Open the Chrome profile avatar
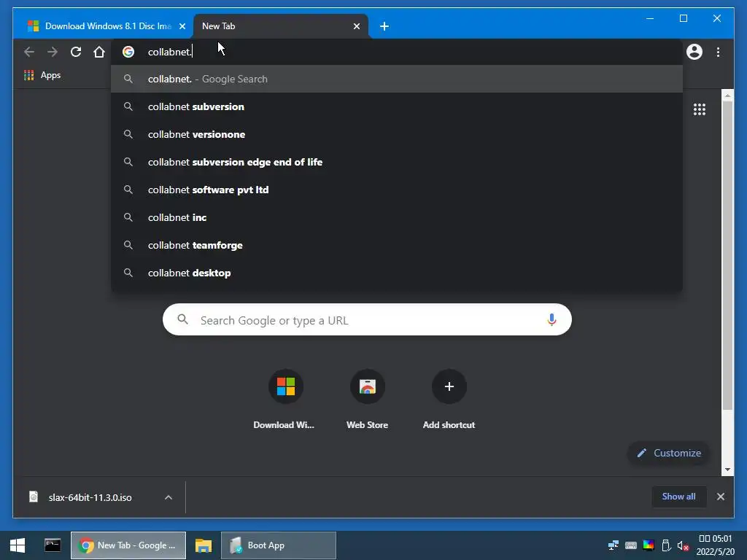This screenshot has width=747, height=560. [694, 52]
